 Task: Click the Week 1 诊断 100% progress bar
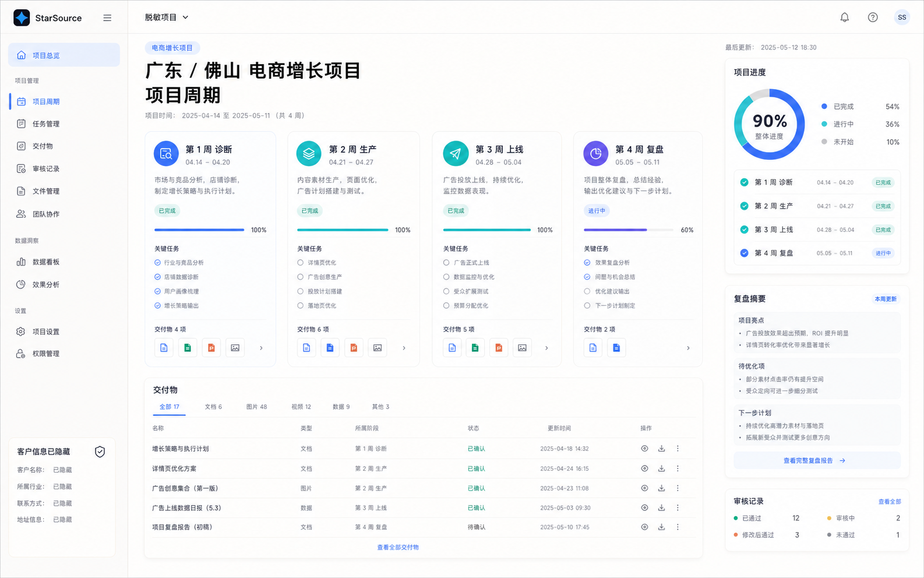(x=199, y=230)
